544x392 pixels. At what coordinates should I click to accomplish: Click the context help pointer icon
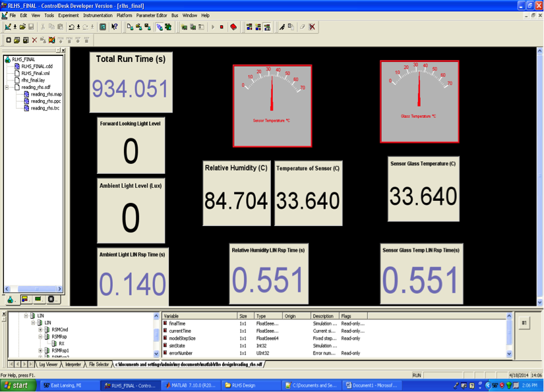(115, 27)
